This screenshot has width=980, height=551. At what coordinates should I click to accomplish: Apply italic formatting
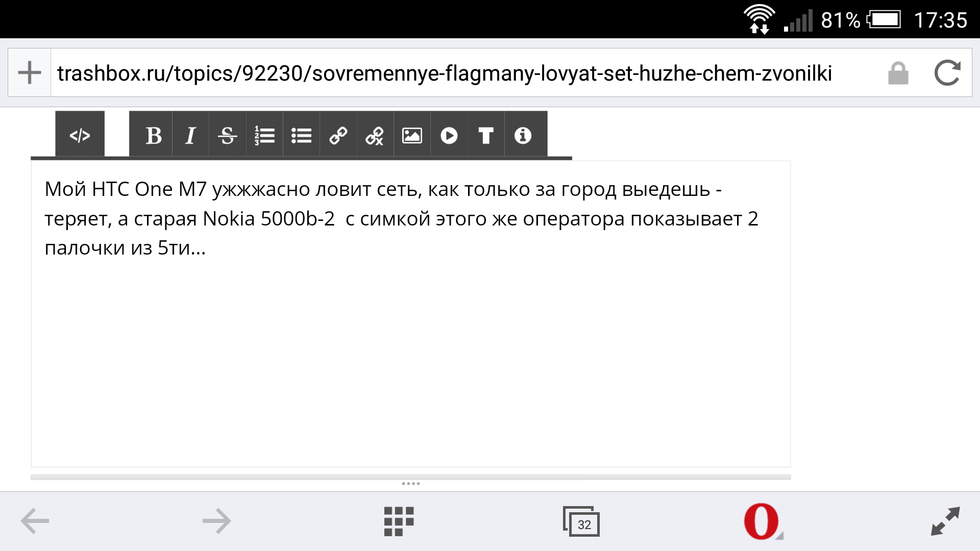(190, 135)
